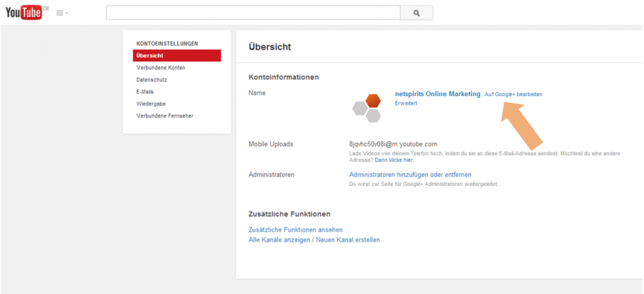Focus the YouTube search field
644x294 pixels.
coord(253,13)
